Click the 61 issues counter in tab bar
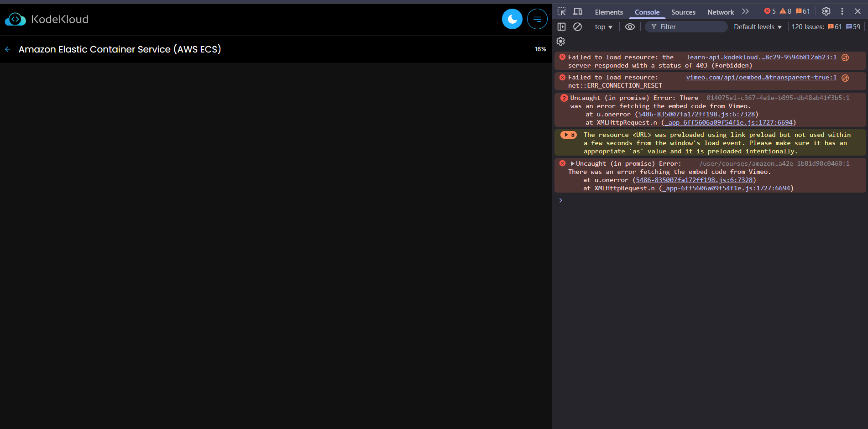 [803, 11]
